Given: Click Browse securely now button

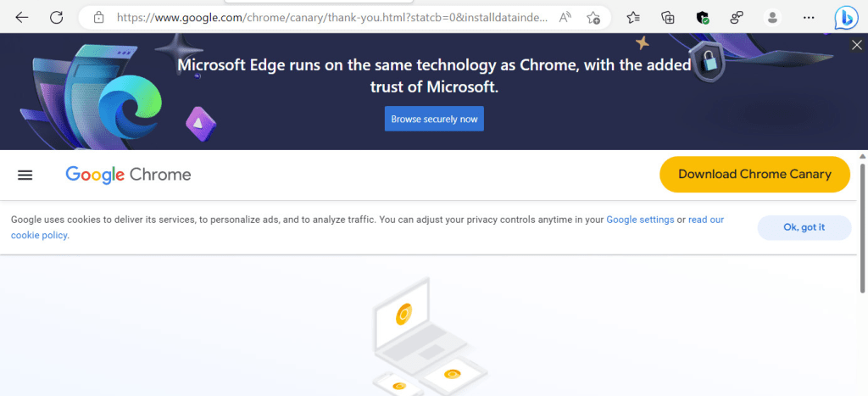Looking at the screenshot, I should [x=434, y=119].
